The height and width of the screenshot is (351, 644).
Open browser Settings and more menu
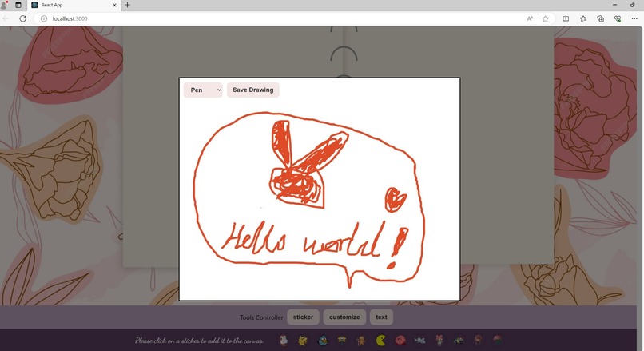pyautogui.click(x=634, y=18)
